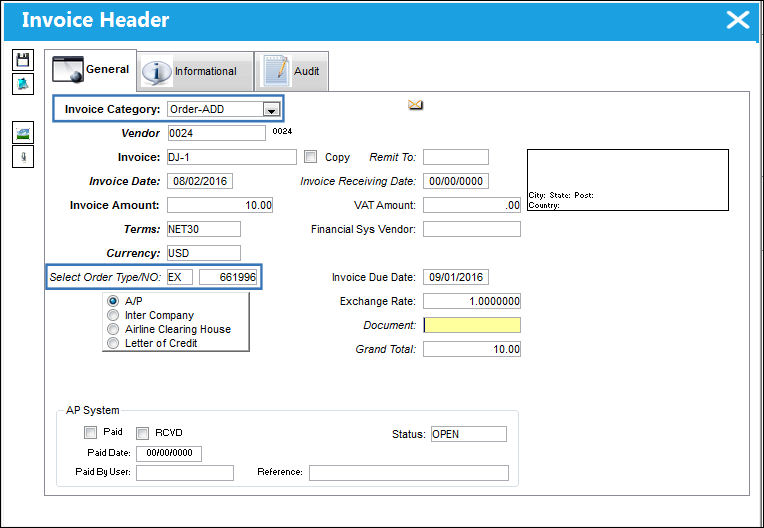Click the VAT Amount field
The image size is (764, 528).
(x=472, y=205)
